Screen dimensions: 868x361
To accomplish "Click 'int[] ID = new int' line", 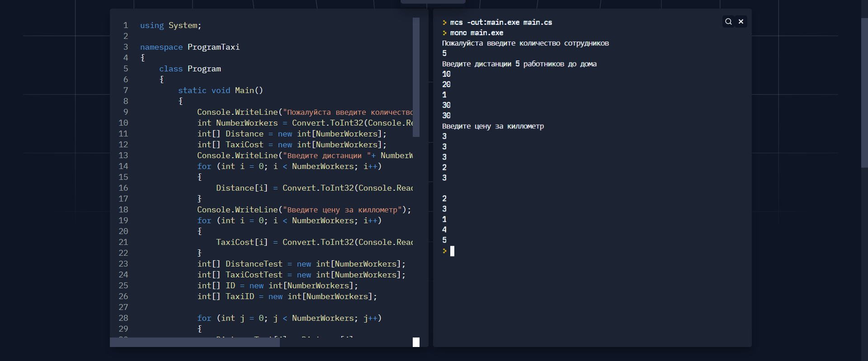I will coord(278,286).
